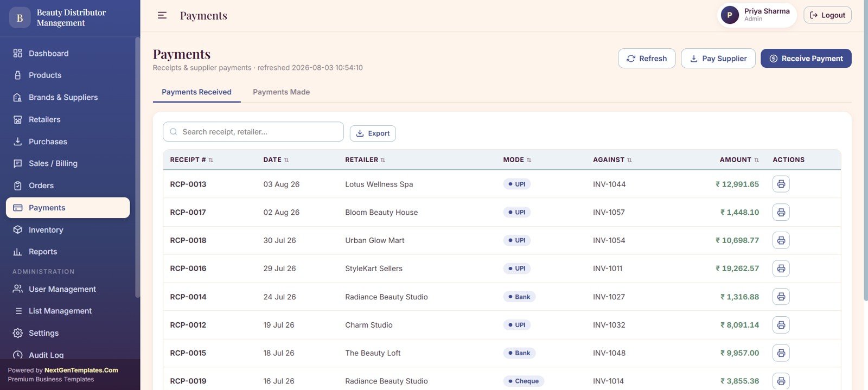The height and width of the screenshot is (390, 868).
Task: Click retailer StyleKart Sellers
Action: point(374,268)
